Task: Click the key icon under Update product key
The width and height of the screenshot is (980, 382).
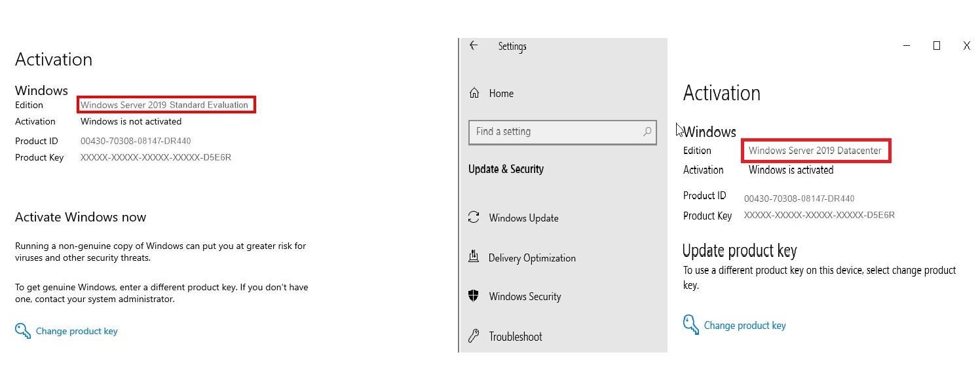Action: coord(690,324)
